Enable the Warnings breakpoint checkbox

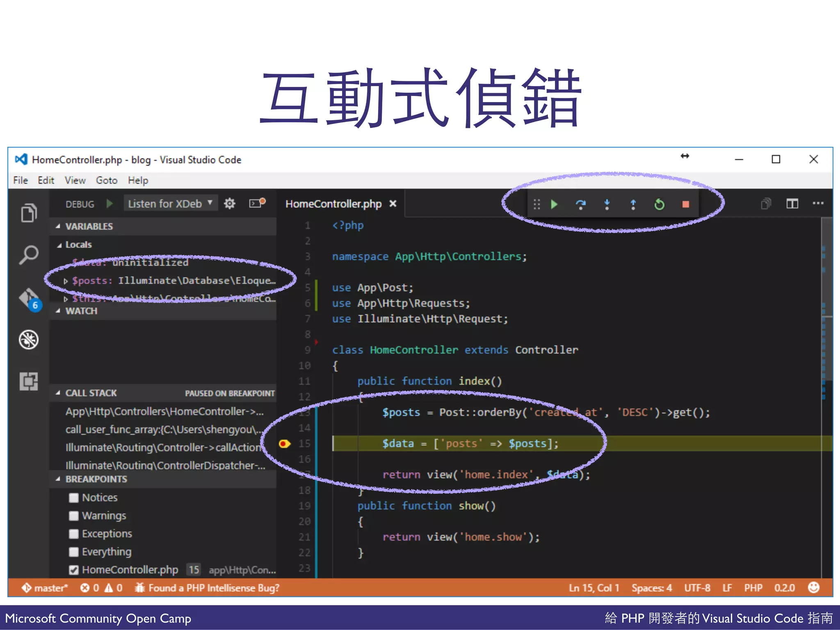(74, 516)
